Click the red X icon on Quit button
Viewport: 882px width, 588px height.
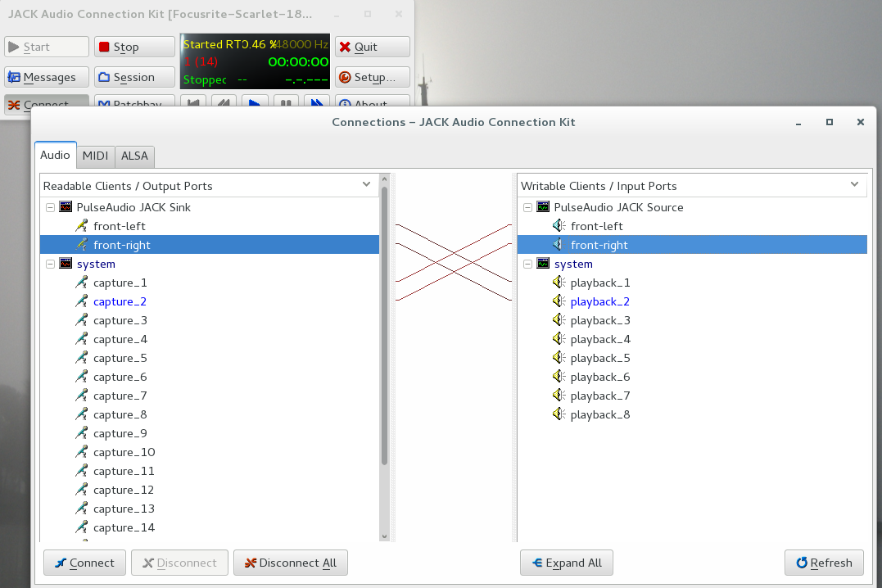[x=345, y=47]
